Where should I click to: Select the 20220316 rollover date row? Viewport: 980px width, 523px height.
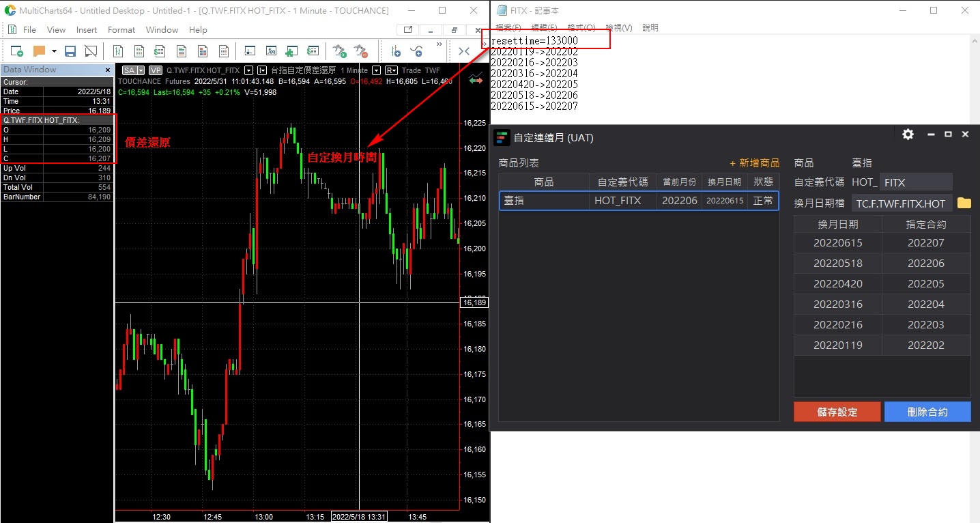(882, 305)
